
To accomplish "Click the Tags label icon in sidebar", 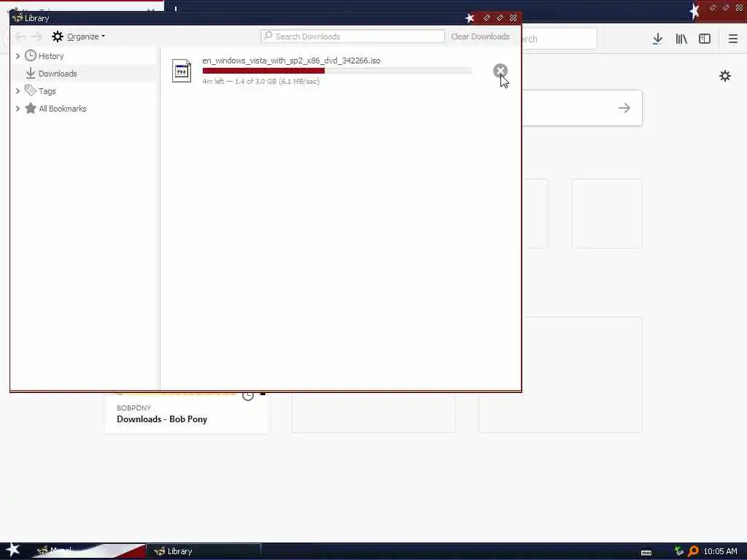I will click(x=31, y=90).
